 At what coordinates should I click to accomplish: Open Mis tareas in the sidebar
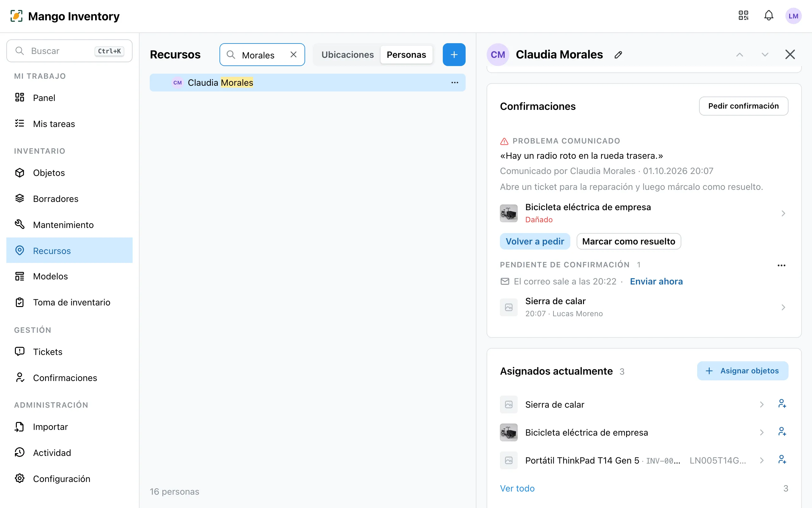pyautogui.click(x=69, y=124)
